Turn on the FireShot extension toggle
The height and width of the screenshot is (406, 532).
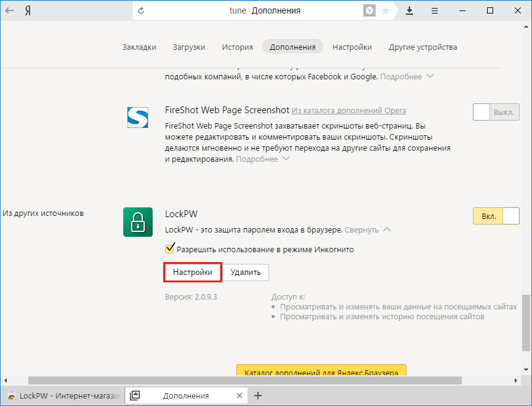[496, 112]
